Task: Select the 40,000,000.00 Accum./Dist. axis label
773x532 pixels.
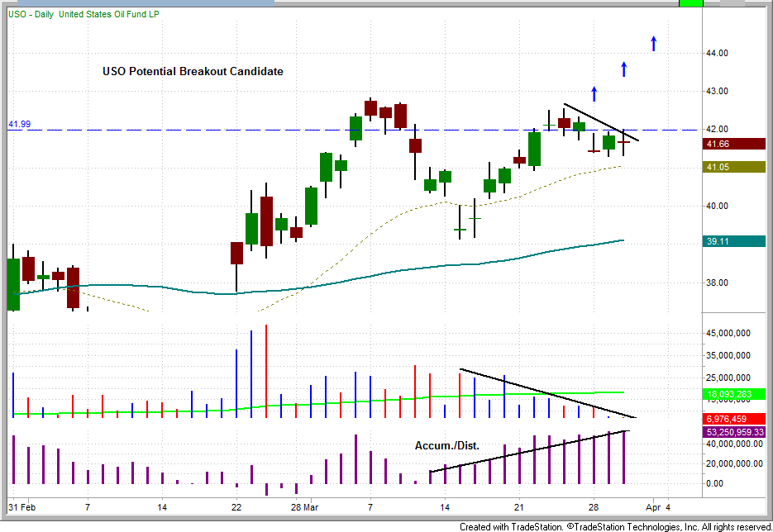Action: [x=734, y=444]
